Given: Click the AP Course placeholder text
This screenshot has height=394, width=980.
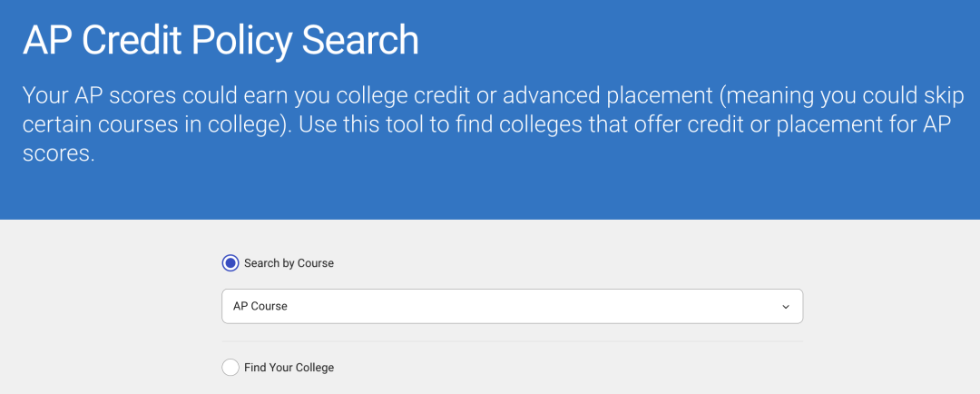Looking at the screenshot, I should click(x=260, y=307).
